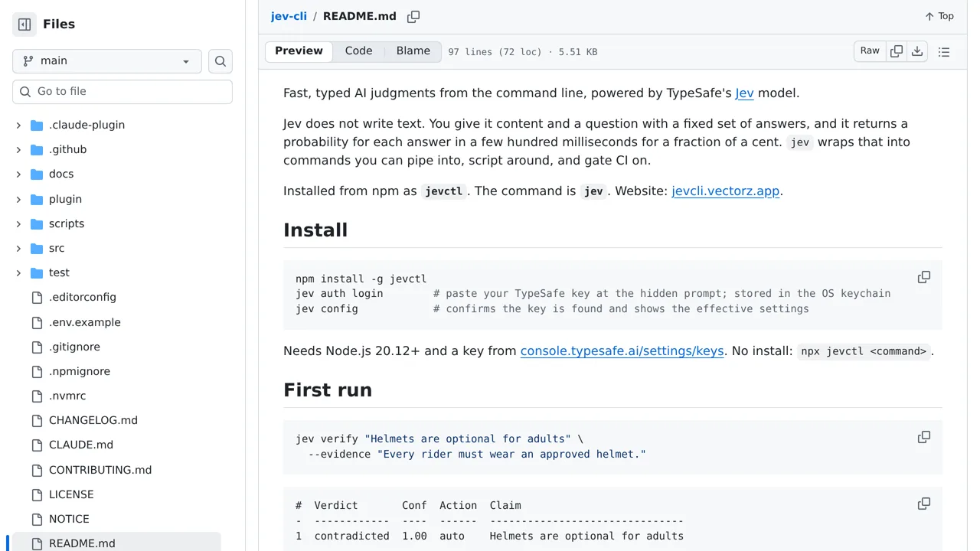Open the .gitignore file

point(74,347)
